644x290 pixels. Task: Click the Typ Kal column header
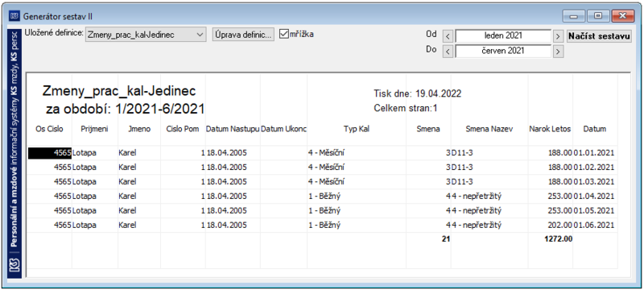click(x=357, y=129)
